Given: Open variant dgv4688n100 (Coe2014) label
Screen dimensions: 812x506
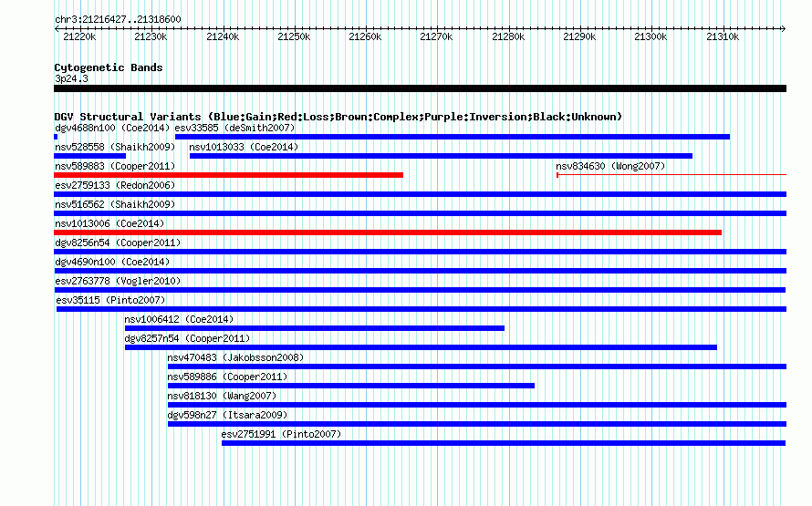Looking at the screenshot, I should click(x=112, y=128).
